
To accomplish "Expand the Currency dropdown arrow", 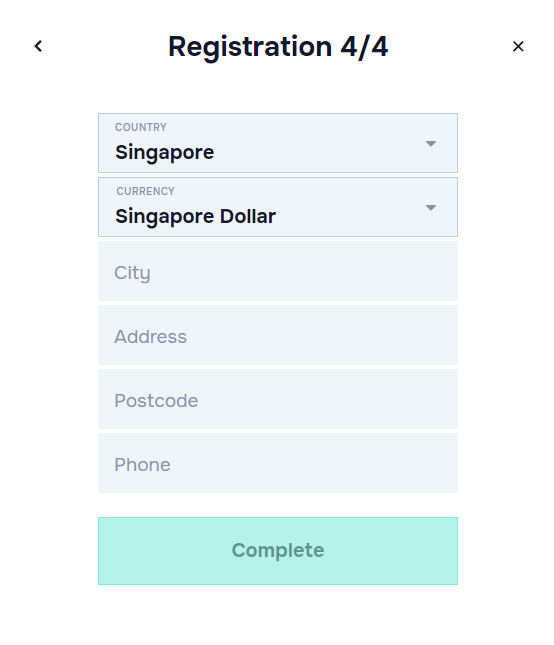I will [x=431, y=208].
